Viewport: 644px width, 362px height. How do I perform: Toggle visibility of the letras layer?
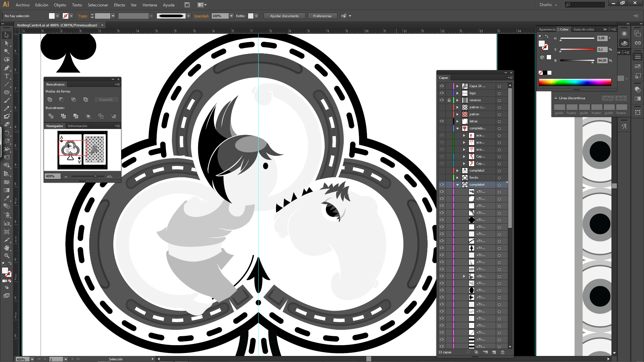[442, 121]
